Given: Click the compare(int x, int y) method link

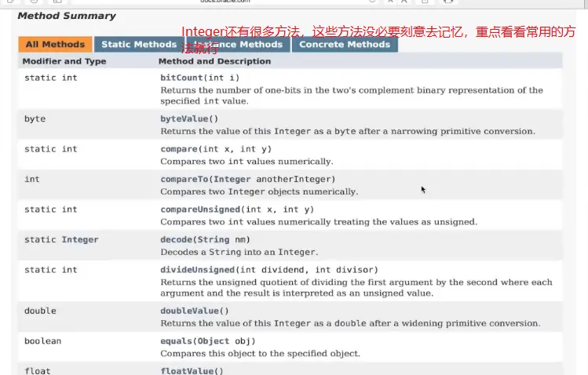Looking at the screenshot, I should point(179,149).
